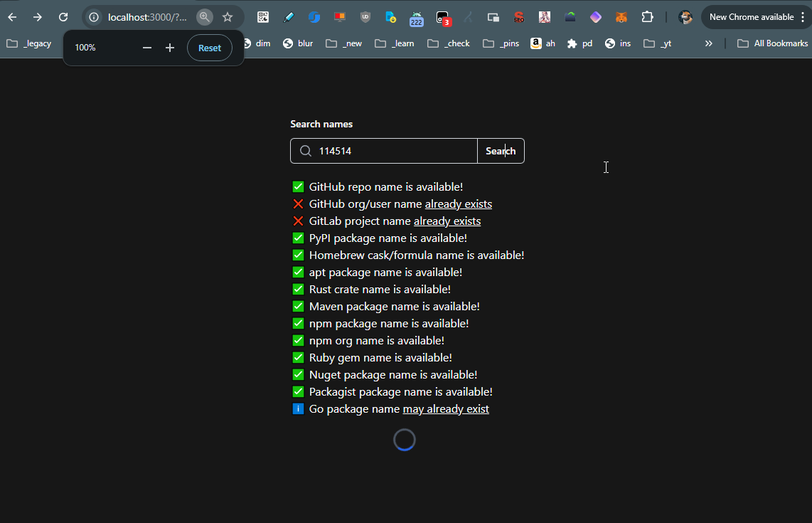Image resolution: width=812 pixels, height=523 pixels.
Task: View site information for localhost
Action: point(94,17)
